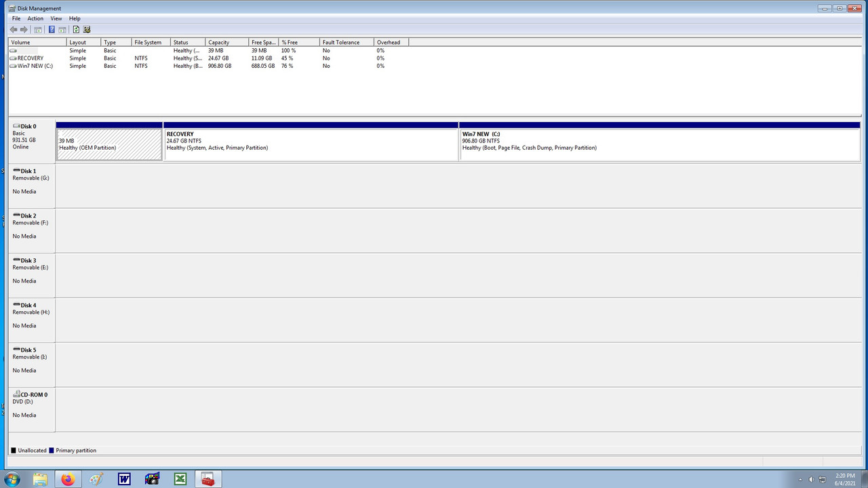Click the speaker icon in the system tray

pos(811,479)
